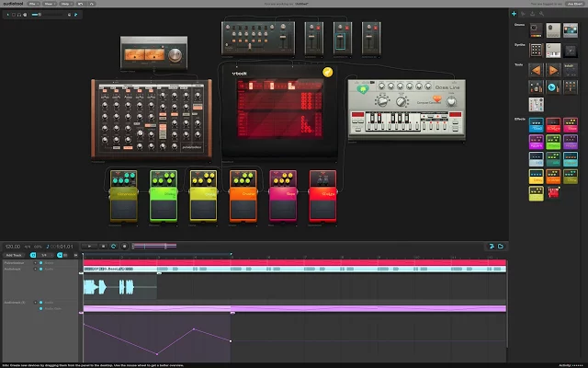Select the arrow pointer tool in desktop toolbar
Image resolution: width=588 pixels, height=368 pixels.
(8, 15)
